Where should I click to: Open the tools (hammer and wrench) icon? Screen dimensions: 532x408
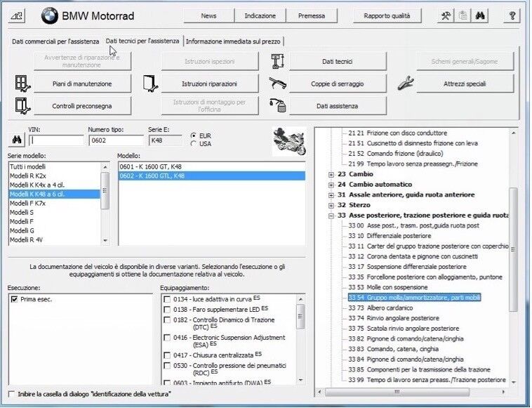[446, 15]
